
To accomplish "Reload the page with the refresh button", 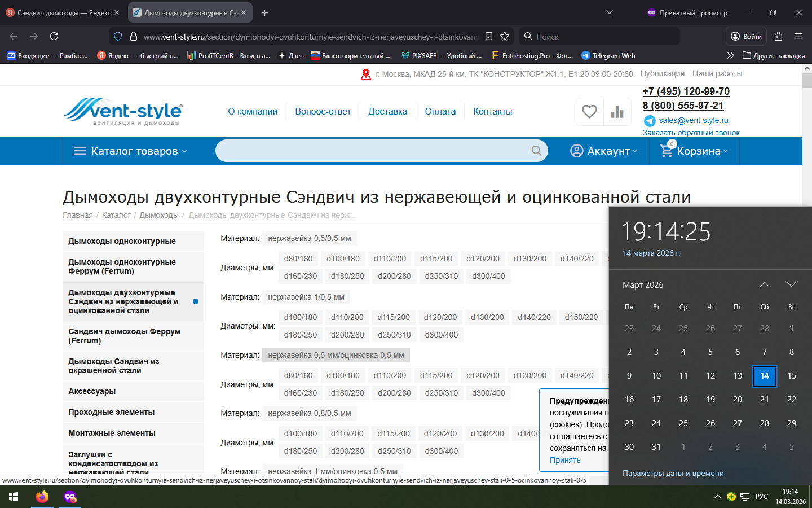I will coord(54,36).
